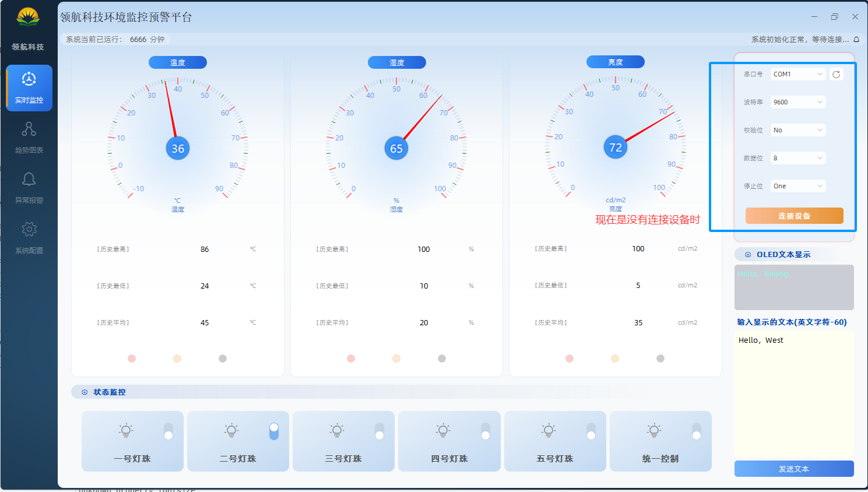Click the humidity gauge value 65
The image size is (868, 492).
tap(396, 149)
